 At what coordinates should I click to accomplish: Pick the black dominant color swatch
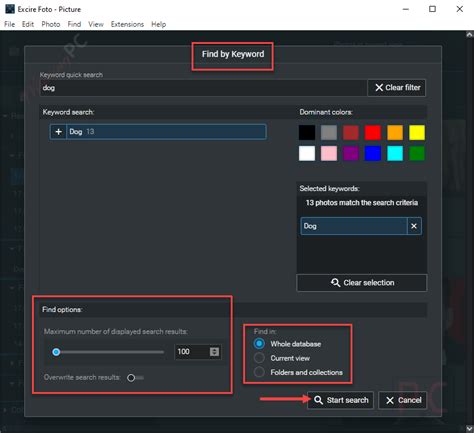(x=307, y=133)
